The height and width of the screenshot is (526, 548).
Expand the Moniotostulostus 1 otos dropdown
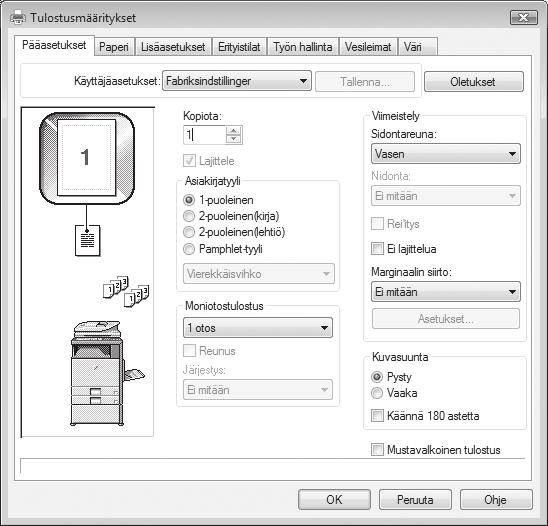[258, 328]
